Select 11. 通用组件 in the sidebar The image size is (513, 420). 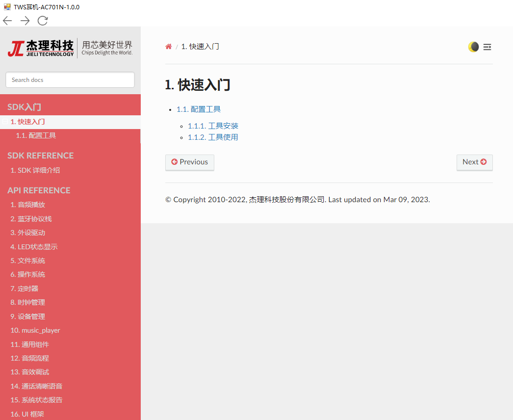30,344
